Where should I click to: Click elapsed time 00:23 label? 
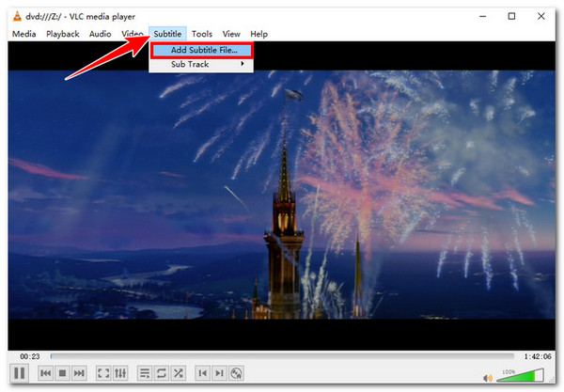pyautogui.click(x=30, y=356)
